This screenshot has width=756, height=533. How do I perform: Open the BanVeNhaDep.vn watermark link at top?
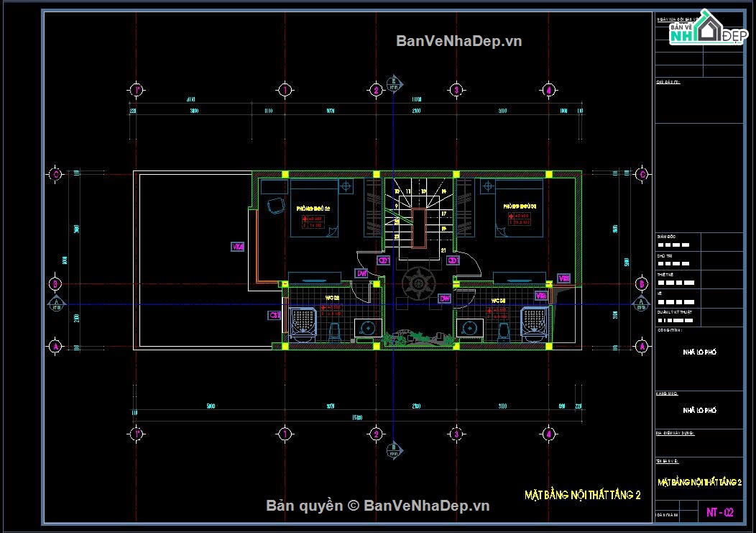point(459,41)
